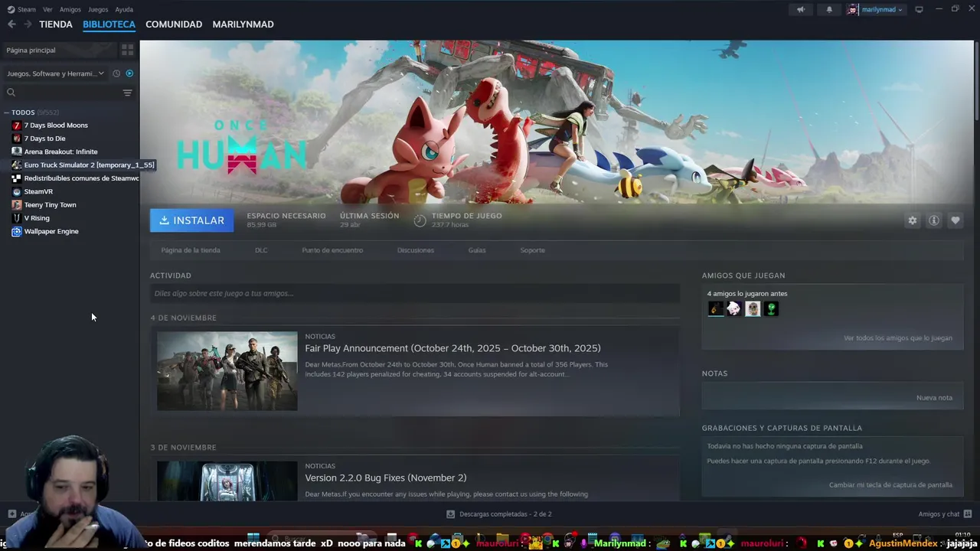
Task: Open MARILYNMAD profile tab
Action: 243,24
